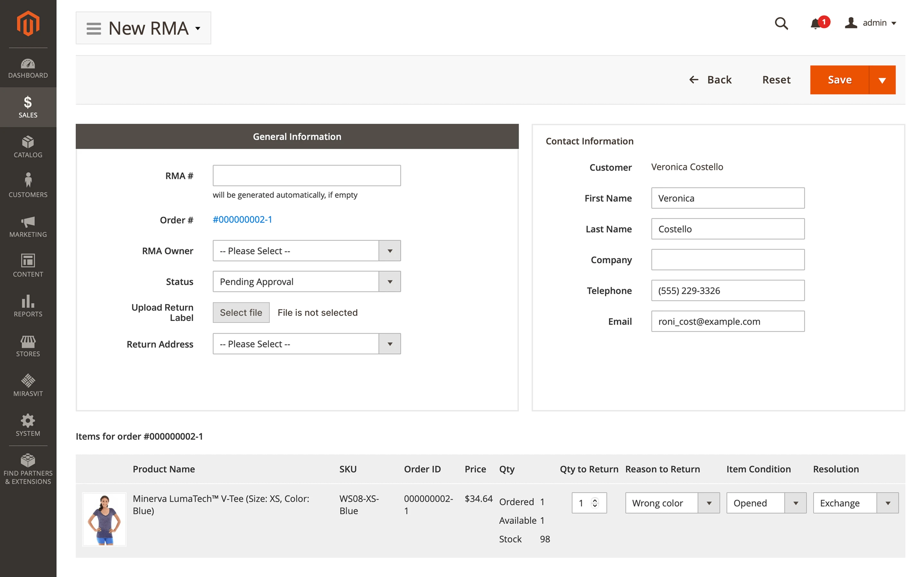The width and height of the screenshot is (924, 577).
Task: Follow the order link #000000002-1
Action: pyautogui.click(x=242, y=220)
